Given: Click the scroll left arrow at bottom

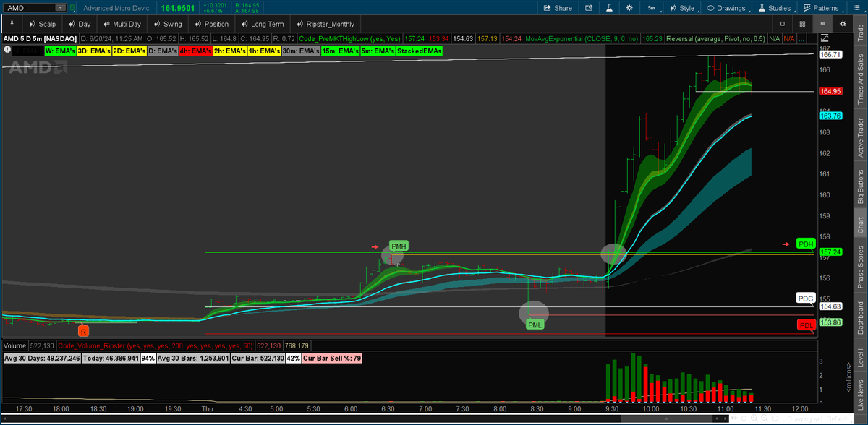Looking at the screenshot, I should pyautogui.click(x=717, y=418).
